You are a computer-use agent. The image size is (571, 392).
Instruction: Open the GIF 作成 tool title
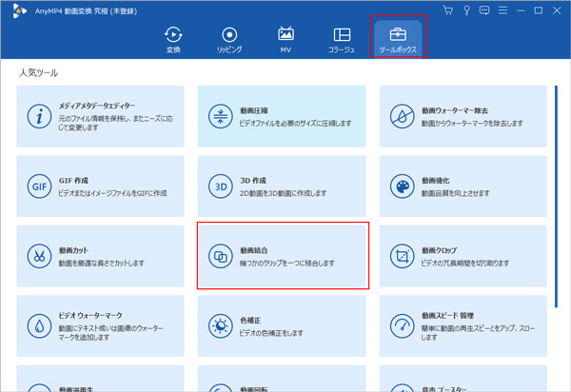(73, 180)
